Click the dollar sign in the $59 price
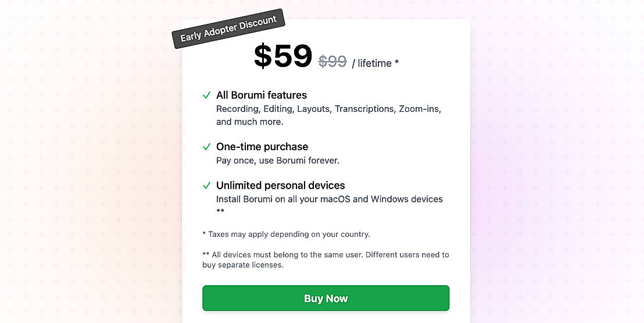Image resolution: width=644 pixels, height=323 pixels. coord(262,57)
